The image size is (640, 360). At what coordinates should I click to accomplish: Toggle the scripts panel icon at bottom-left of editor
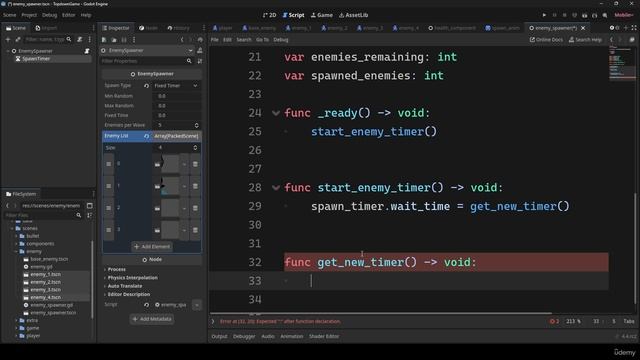[x=213, y=321]
